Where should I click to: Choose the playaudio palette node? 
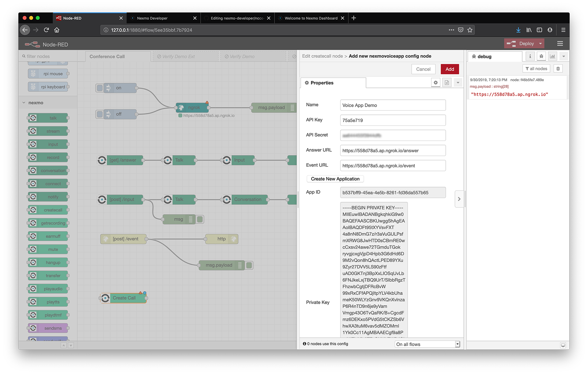(48, 289)
